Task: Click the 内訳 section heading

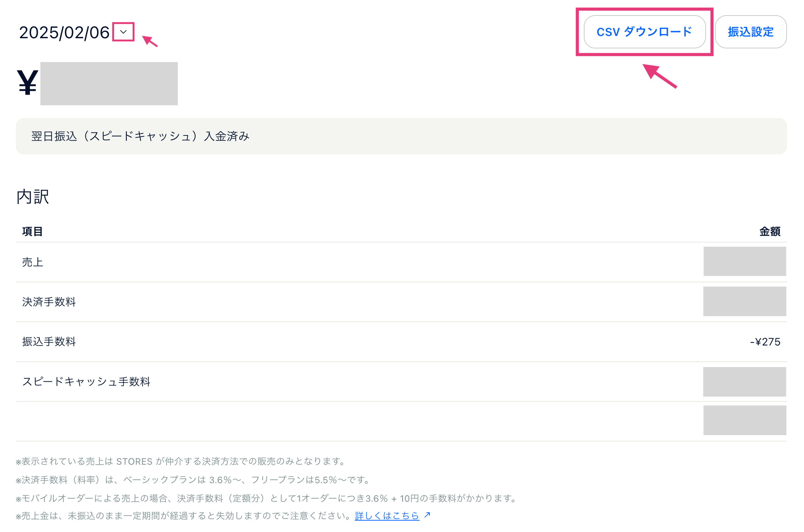Action: (33, 197)
